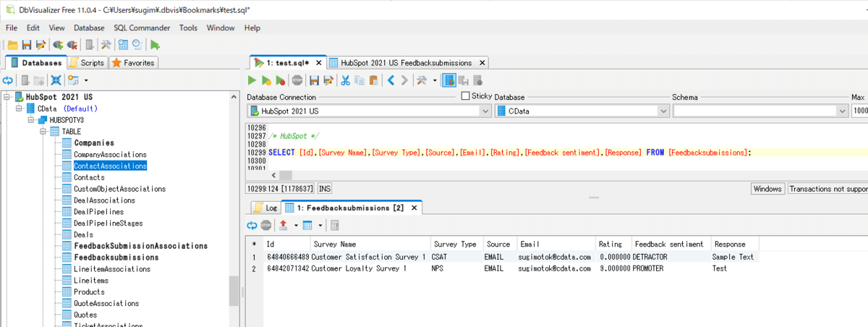The height and width of the screenshot is (327, 868).
Task: Collapse the TABLE node in database tree
Action: [43, 132]
